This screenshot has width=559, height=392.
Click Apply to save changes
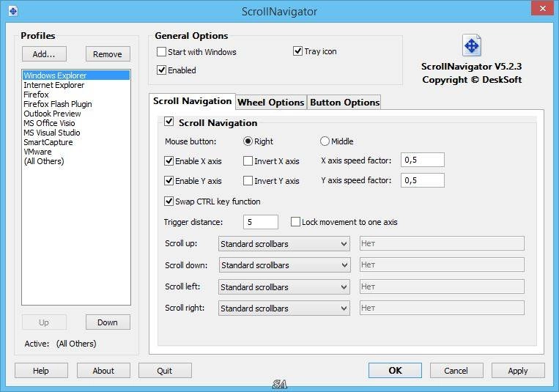(518, 371)
